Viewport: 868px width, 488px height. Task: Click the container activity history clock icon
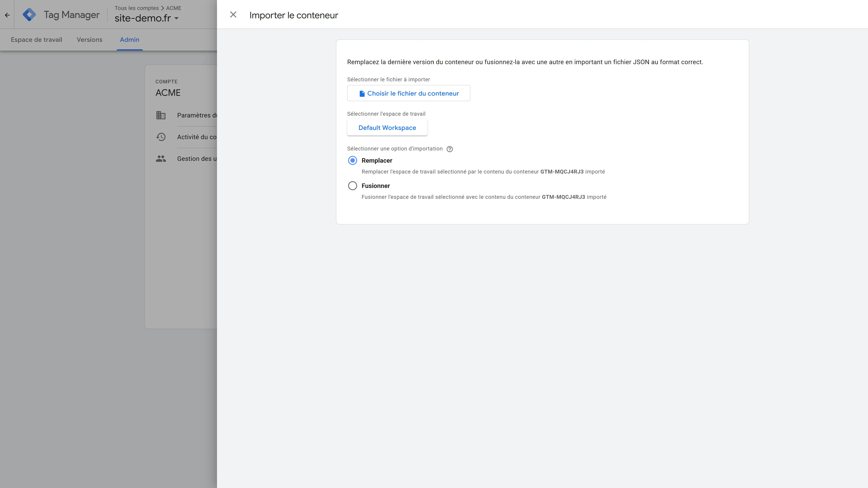[x=161, y=137]
